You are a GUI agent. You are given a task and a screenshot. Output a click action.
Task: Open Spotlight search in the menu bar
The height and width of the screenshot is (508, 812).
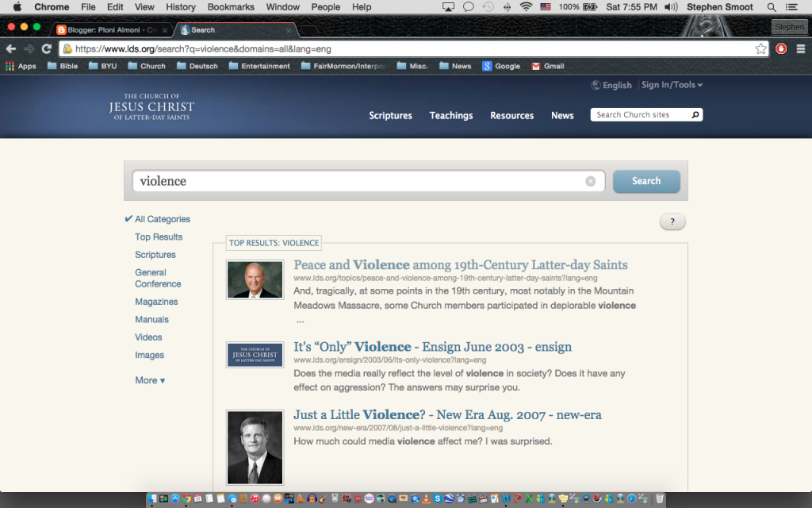pos(771,6)
